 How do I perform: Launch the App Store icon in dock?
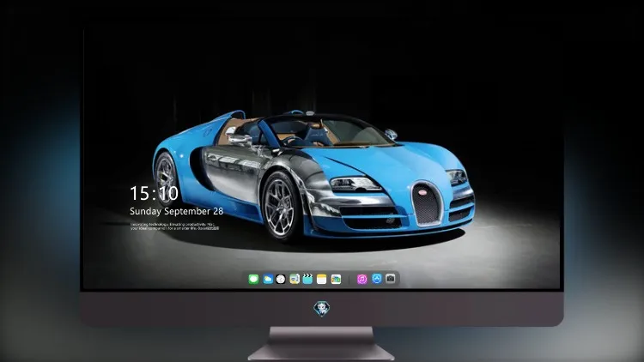pyautogui.click(x=377, y=279)
